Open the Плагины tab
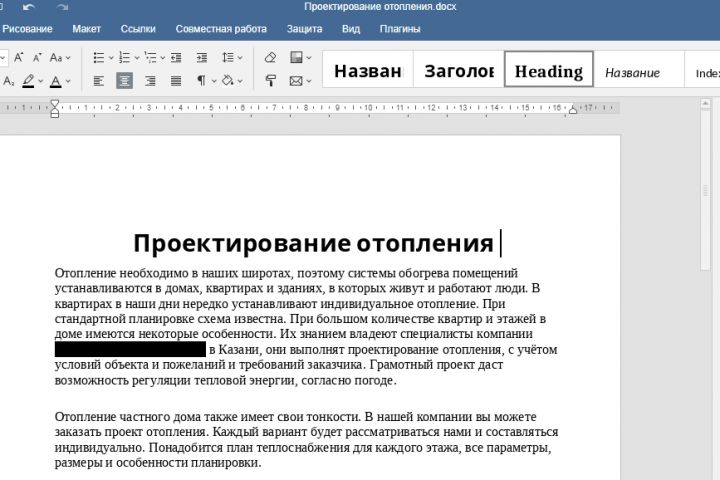Image resolution: width=720 pixels, height=480 pixels. [x=399, y=29]
